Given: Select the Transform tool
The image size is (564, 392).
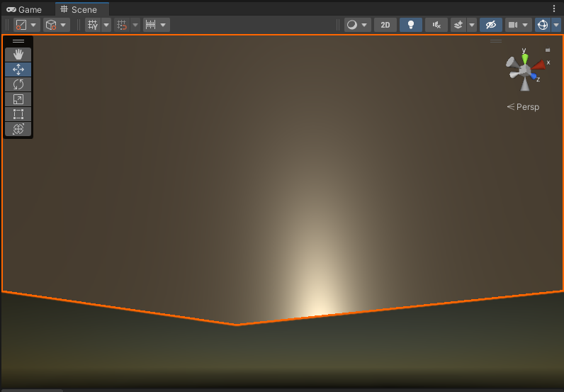Looking at the screenshot, I should pos(18,129).
